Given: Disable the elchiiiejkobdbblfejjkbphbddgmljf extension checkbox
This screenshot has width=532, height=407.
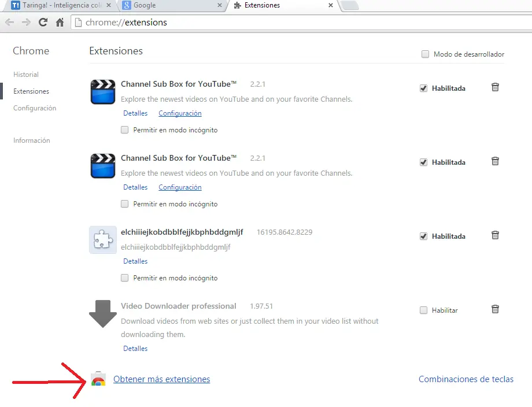Looking at the screenshot, I should point(423,236).
